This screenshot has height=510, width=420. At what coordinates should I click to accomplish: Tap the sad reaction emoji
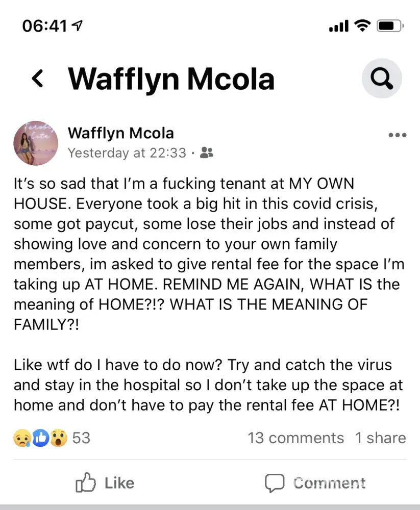21,438
